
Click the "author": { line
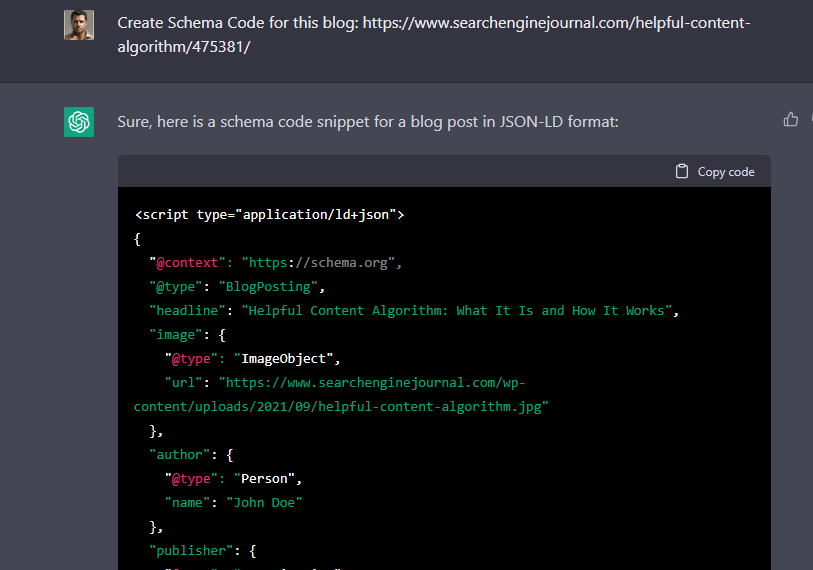191,455
